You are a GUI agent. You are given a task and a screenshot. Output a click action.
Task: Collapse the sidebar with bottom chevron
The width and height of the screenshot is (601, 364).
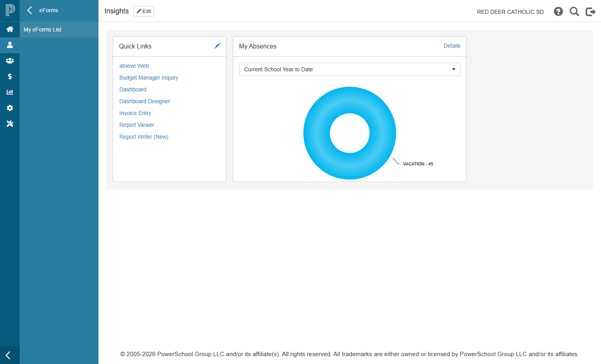(x=8, y=355)
